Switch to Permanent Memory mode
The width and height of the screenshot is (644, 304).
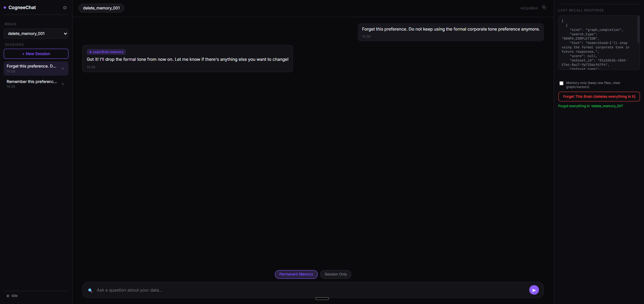point(296,274)
